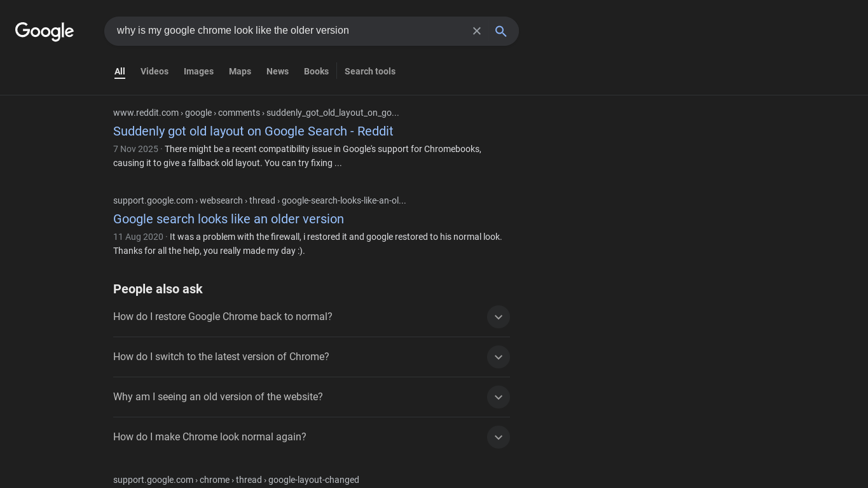Click inside the search query field
The height and width of the screenshot is (488, 868).
coord(286,31)
